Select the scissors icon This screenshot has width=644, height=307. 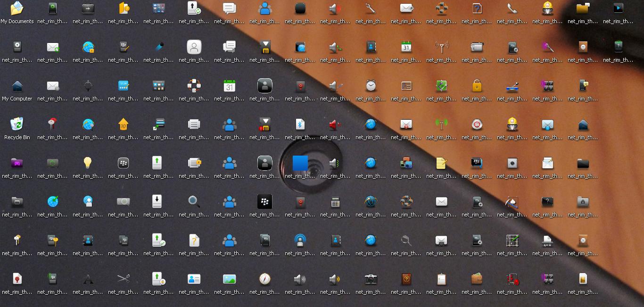(x=123, y=279)
